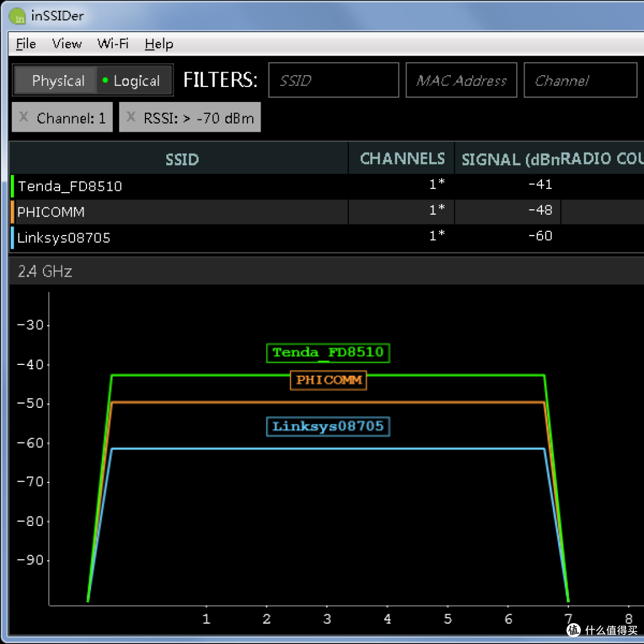
Task: Sort table by CHANNELS column header
Action: point(402,159)
